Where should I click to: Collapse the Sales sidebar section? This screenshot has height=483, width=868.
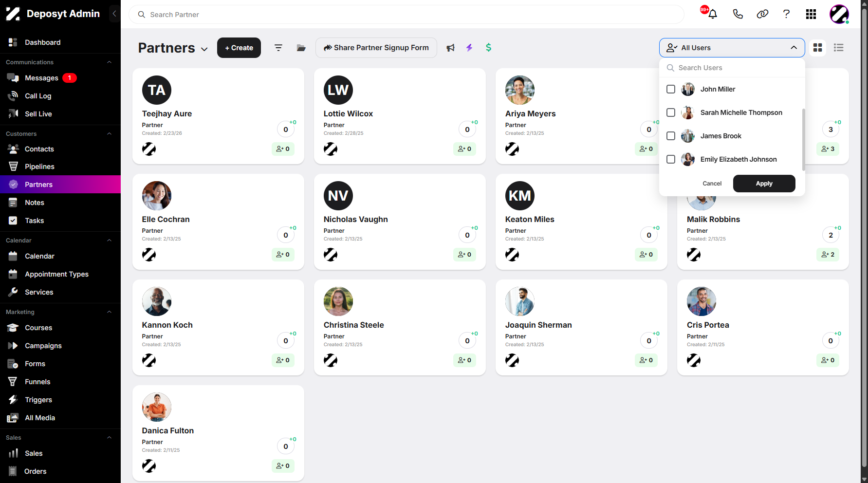coord(110,438)
